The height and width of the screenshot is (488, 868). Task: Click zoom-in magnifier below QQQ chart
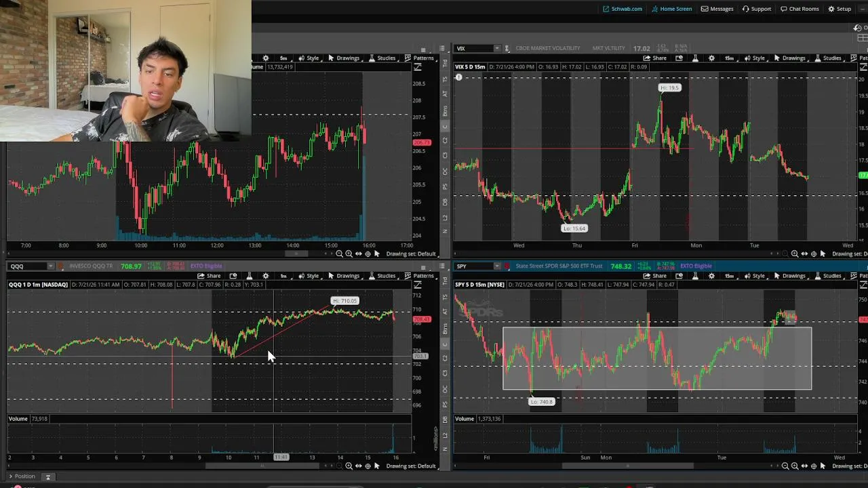pyautogui.click(x=349, y=466)
